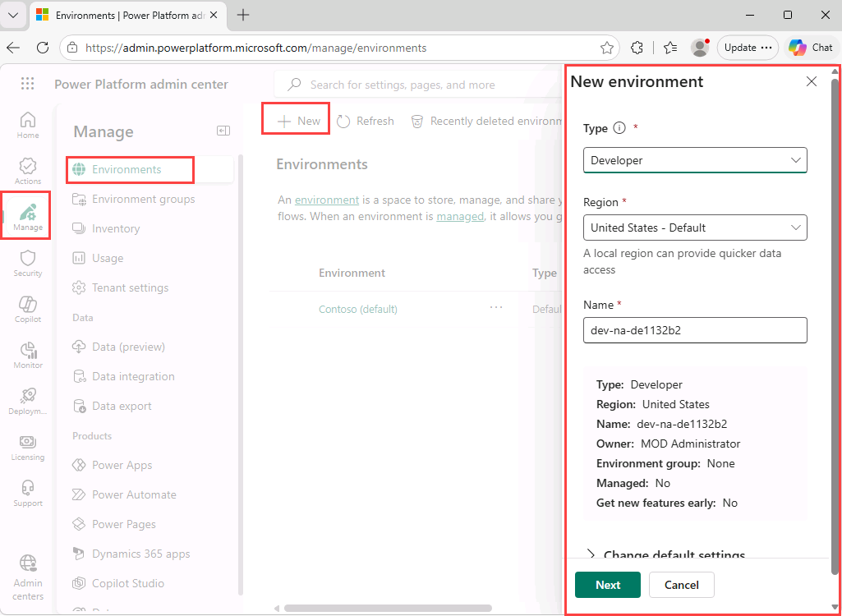Open browser extensions puzzle icon
Viewport: 842px width, 616px height.
(637, 48)
